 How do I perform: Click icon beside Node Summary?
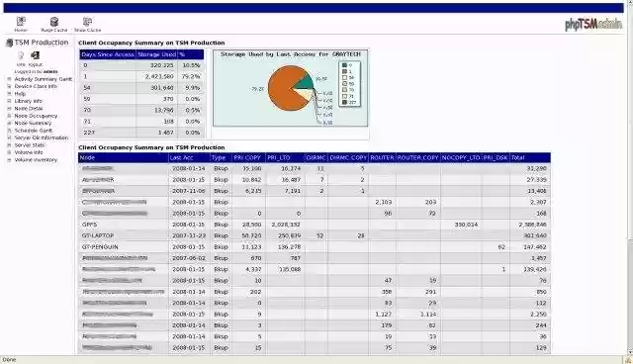click(9, 123)
